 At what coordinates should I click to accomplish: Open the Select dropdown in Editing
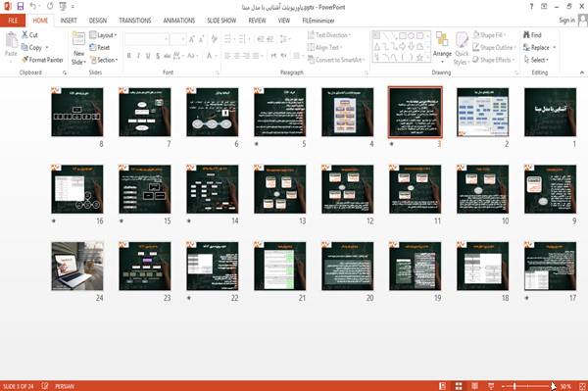point(536,60)
